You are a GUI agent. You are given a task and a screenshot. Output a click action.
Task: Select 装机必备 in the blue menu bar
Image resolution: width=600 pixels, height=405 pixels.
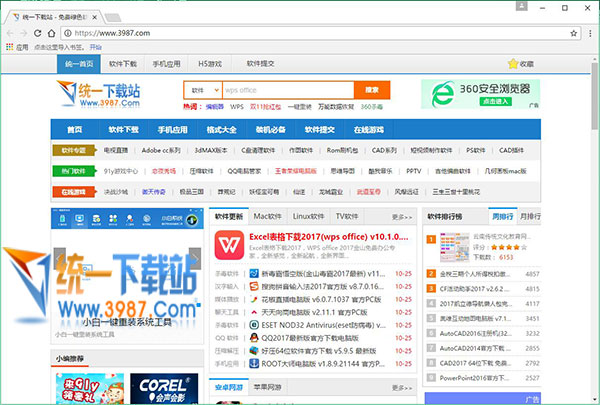271,130
